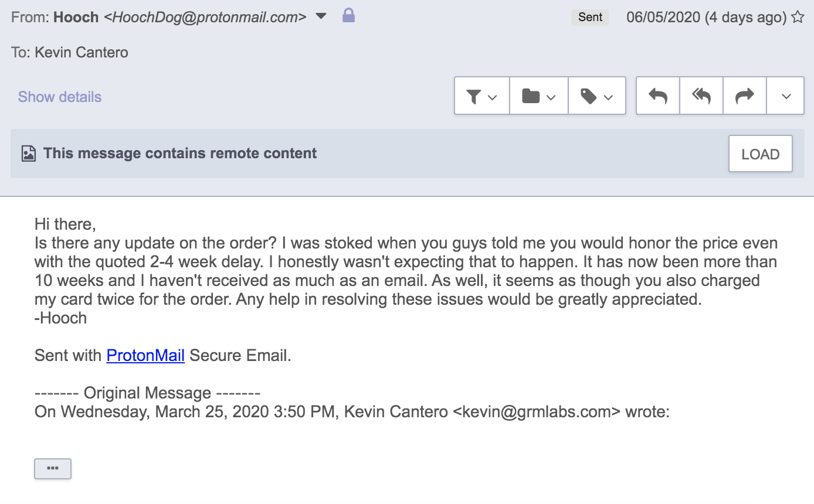Click sender name Hooch
This screenshot has height=504, width=814.
(76, 17)
